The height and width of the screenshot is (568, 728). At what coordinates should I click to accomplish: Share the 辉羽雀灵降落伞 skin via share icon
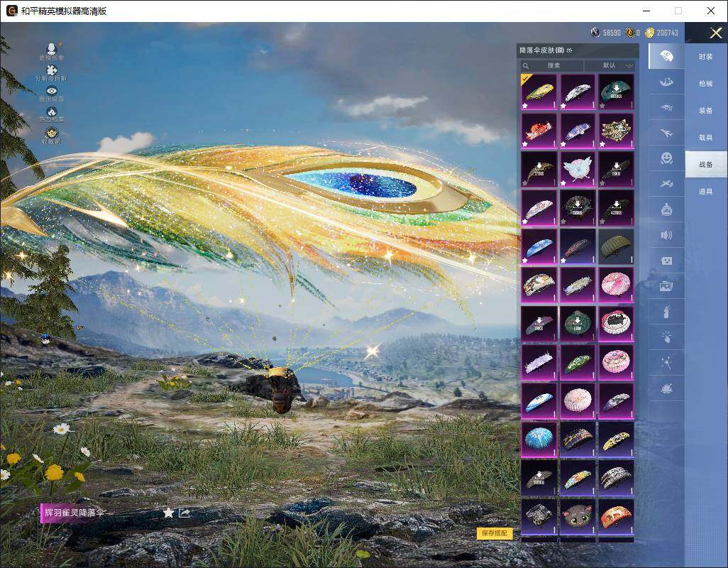(x=184, y=513)
